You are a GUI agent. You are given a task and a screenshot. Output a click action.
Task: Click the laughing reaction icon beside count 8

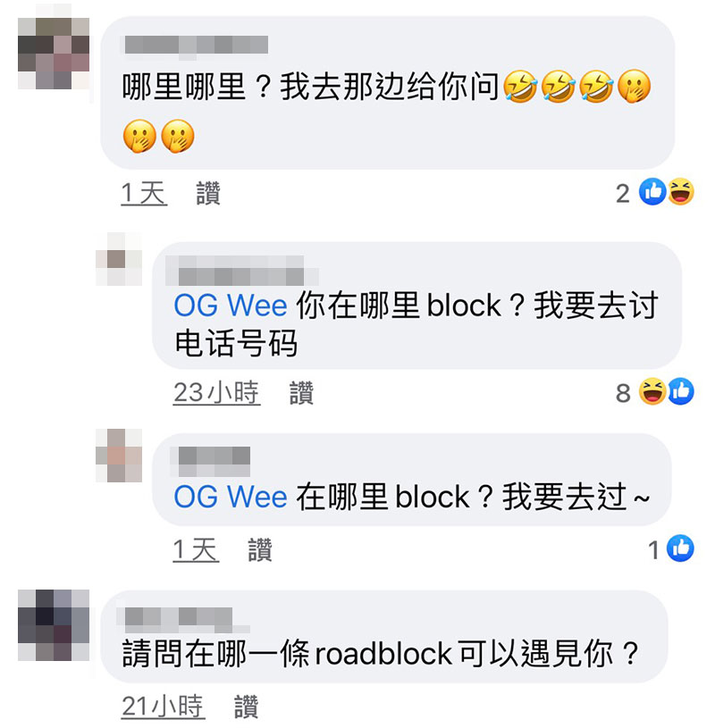(652, 391)
